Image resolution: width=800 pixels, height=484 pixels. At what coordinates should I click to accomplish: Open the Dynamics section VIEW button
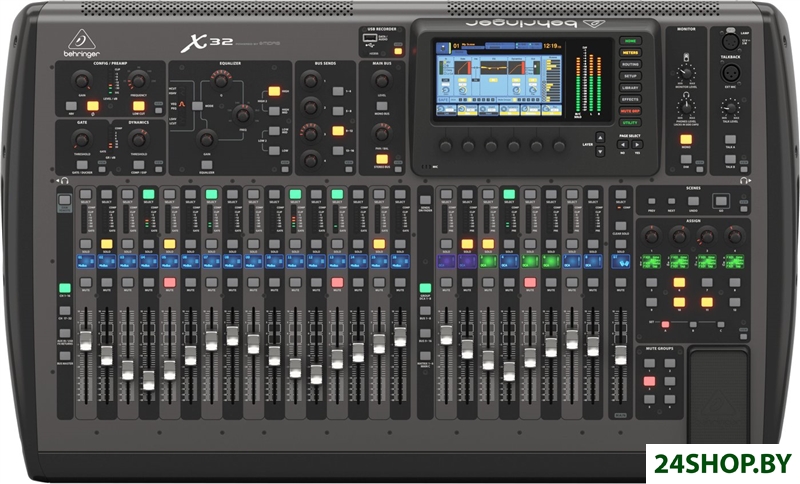pyautogui.click(x=159, y=169)
